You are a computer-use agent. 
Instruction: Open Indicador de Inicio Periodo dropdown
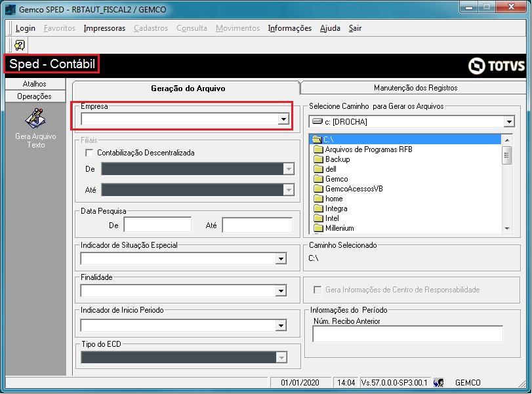pos(281,326)
